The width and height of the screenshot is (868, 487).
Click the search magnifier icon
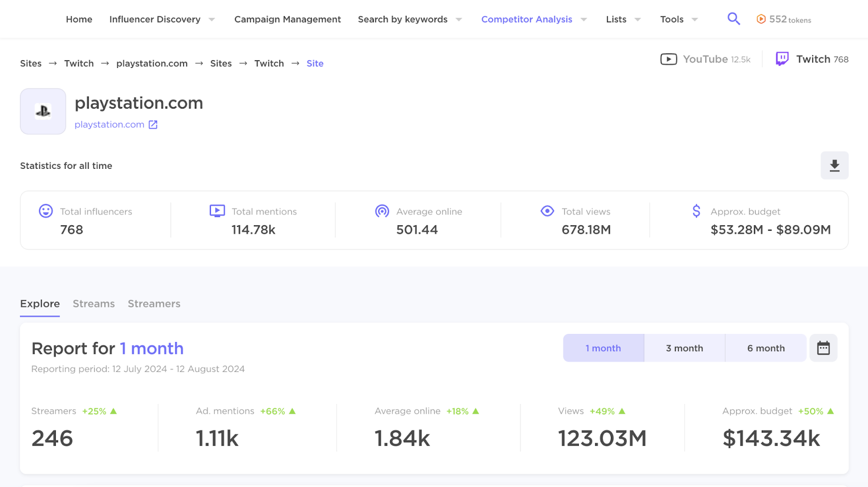coord(733,19)
